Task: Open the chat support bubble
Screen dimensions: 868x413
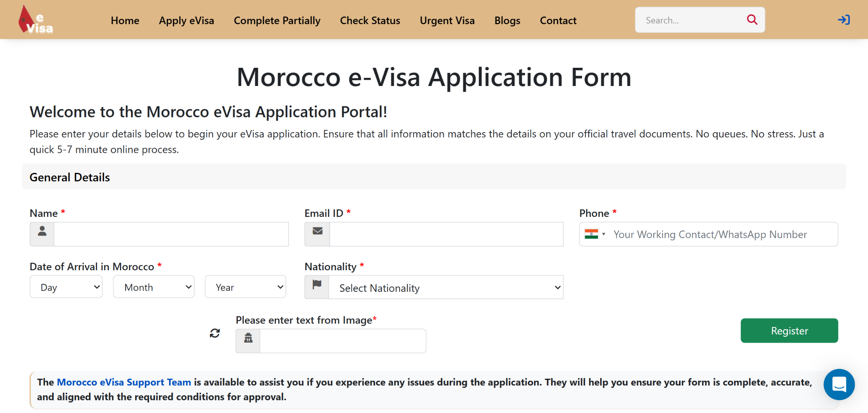Action: click(x=839, y=385)
